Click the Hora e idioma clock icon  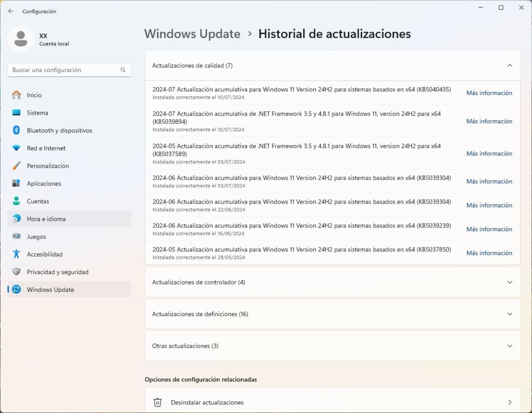tap(16, 219)
